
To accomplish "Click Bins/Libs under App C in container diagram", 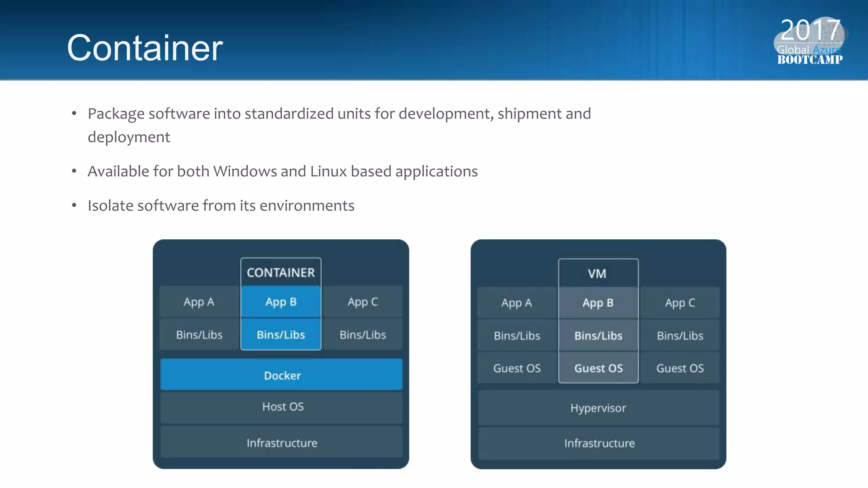I will (362, 335).
